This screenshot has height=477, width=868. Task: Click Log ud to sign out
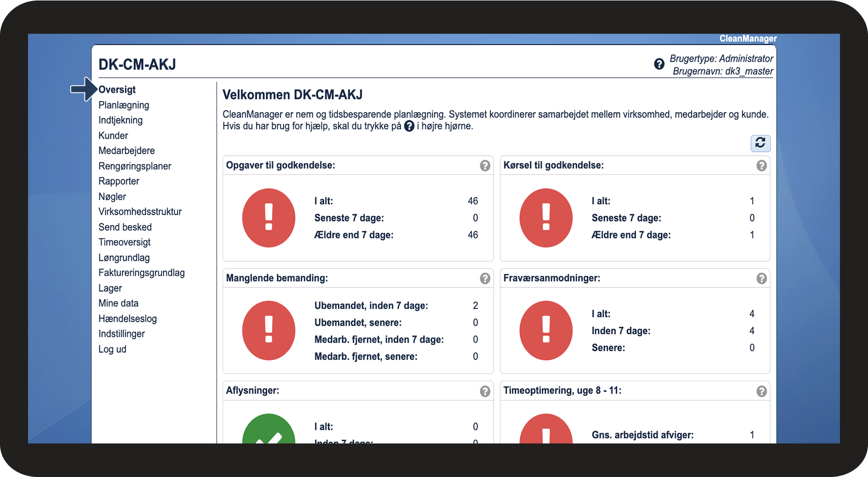112,349
